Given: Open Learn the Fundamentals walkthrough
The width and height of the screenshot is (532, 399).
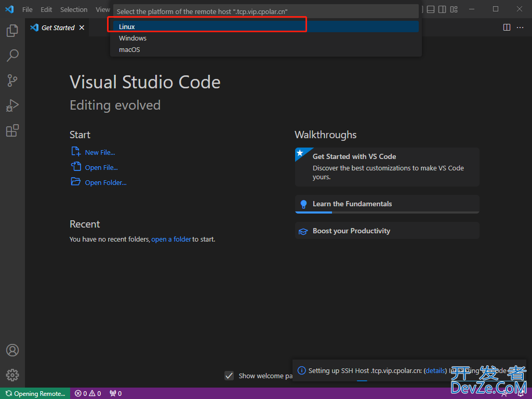Looking at the screenshot, I should point(387,204).
